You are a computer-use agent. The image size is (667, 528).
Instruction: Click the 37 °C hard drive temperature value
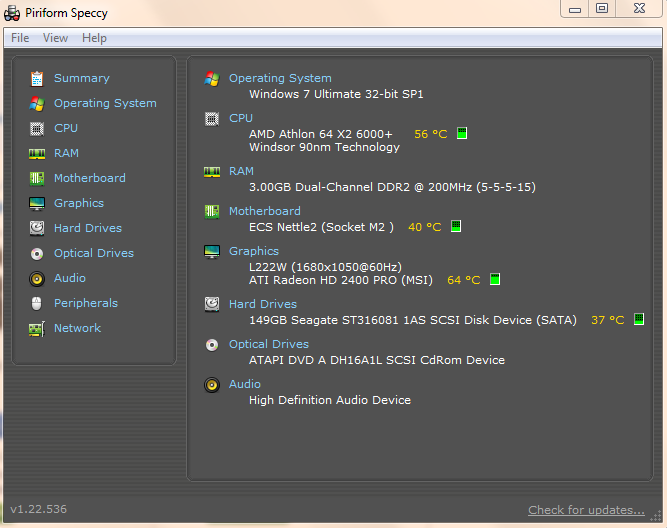(607, 320)
